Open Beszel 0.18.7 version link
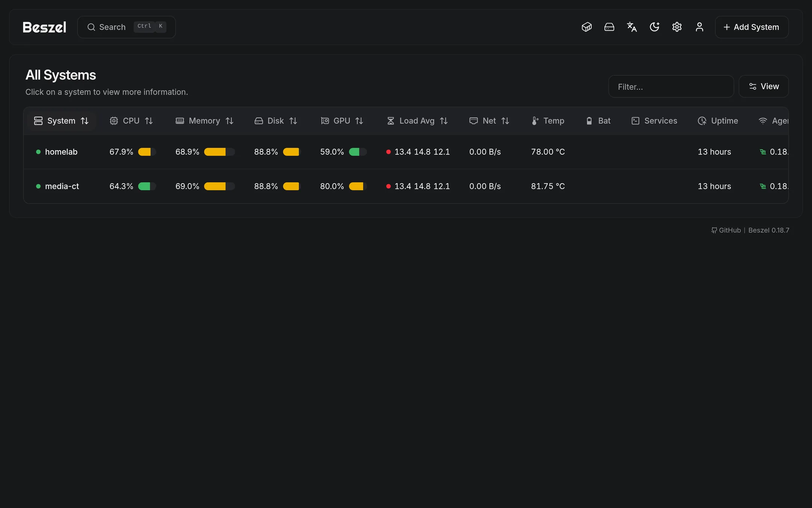The image size is (812, 508). tap(769, 230)
